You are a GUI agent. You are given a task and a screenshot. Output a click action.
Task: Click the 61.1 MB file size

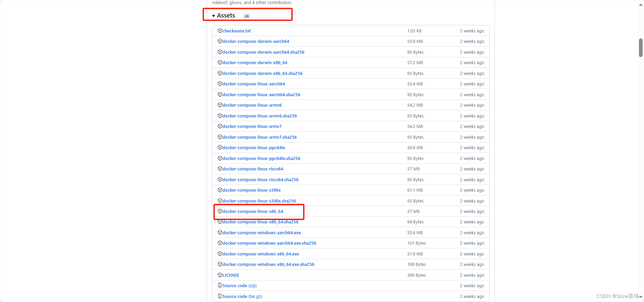click(x=415, y=190)
